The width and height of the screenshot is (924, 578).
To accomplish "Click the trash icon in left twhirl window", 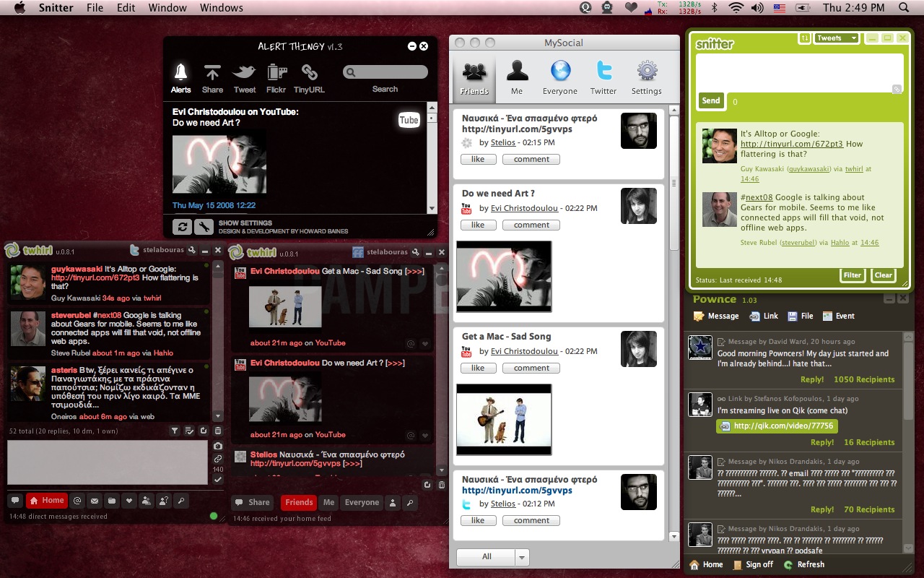I will (x=218, y=431).
